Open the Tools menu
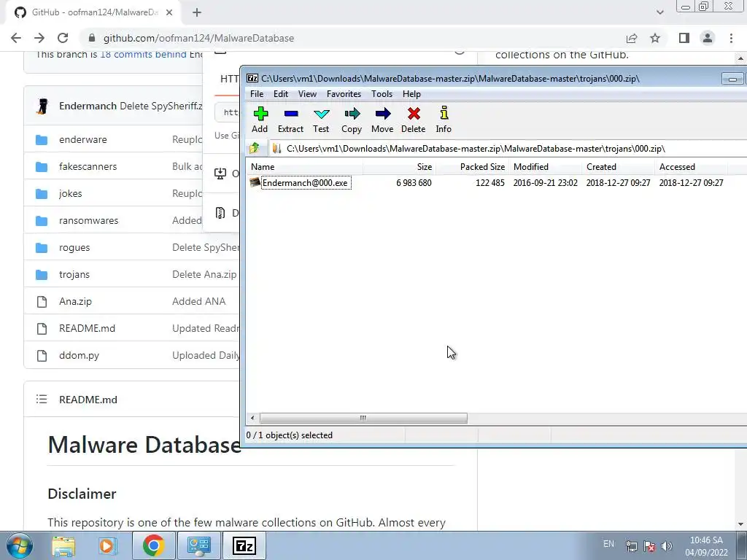The image size is (747, 560). coord(382,94)
